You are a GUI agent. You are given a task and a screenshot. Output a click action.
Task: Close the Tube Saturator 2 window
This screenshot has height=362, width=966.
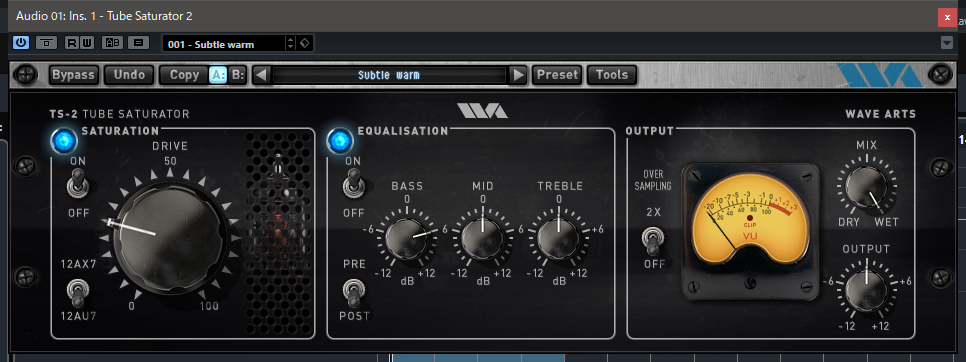point(947,17)
